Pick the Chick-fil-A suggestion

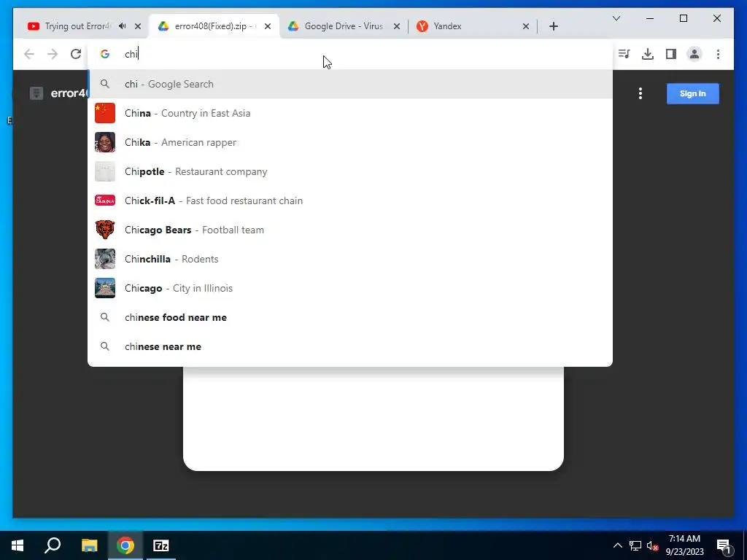click(x=349, y=201)
